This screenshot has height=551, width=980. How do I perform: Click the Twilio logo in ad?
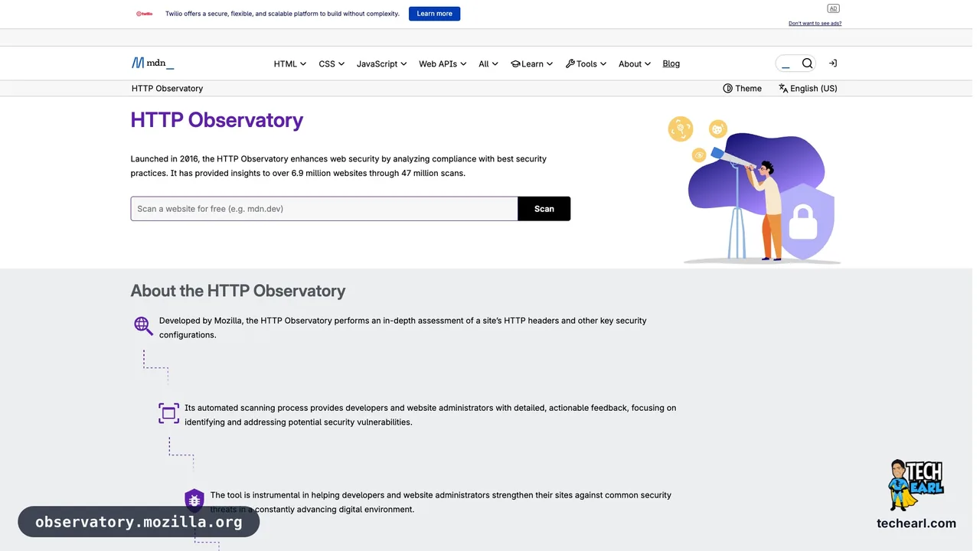coord(145,14)
